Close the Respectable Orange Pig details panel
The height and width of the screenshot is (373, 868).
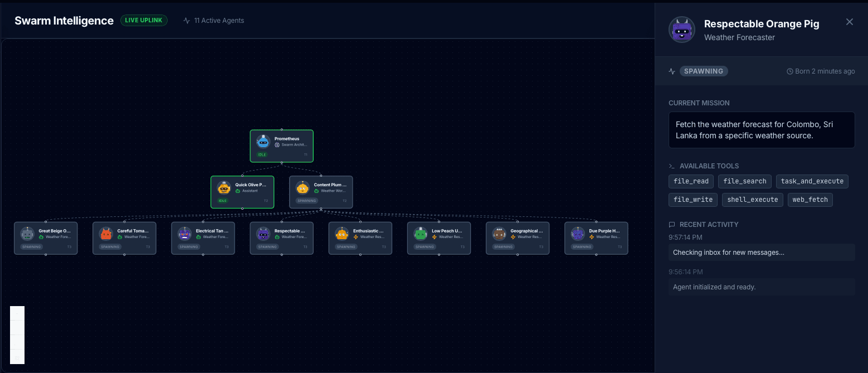(x=850, y=22)
